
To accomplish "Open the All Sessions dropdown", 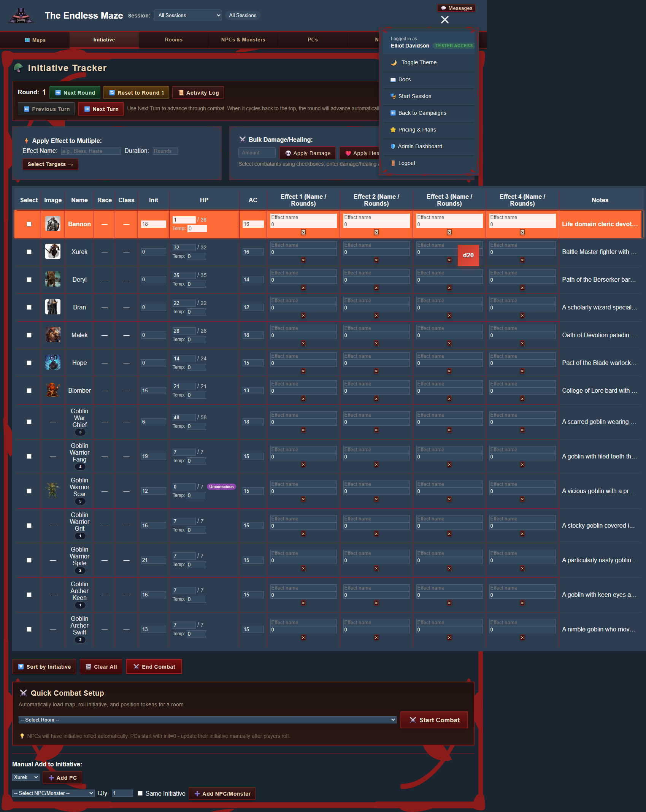I will point(187,15).
